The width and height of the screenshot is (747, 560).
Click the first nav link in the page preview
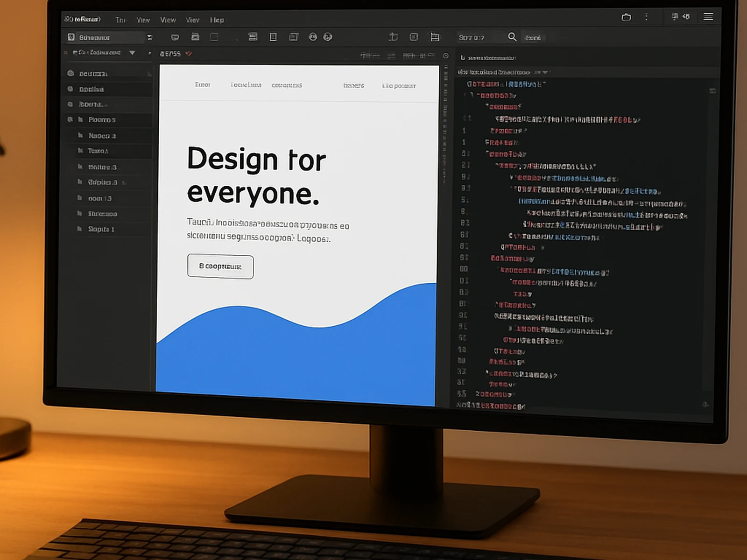(203, 84)
